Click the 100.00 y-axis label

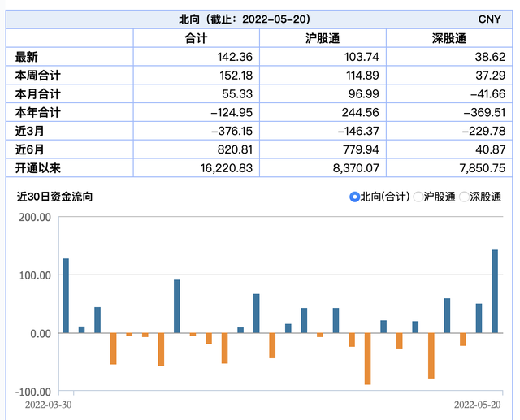pyautogui.click(x=35, y=275)
